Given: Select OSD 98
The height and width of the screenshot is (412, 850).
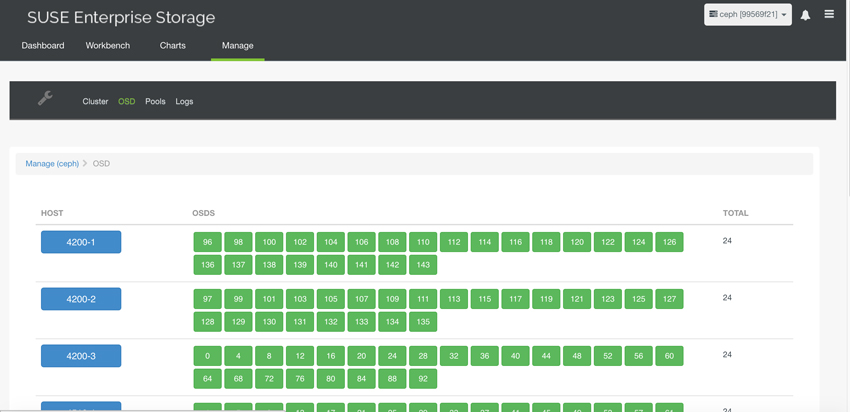Looking at the screenshot, I should click(239, 242).
